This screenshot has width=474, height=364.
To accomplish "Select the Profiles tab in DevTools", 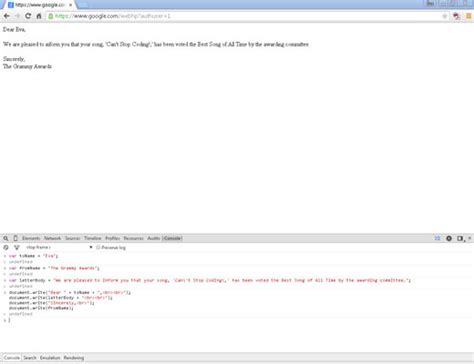I will click(x=112, y=238).
